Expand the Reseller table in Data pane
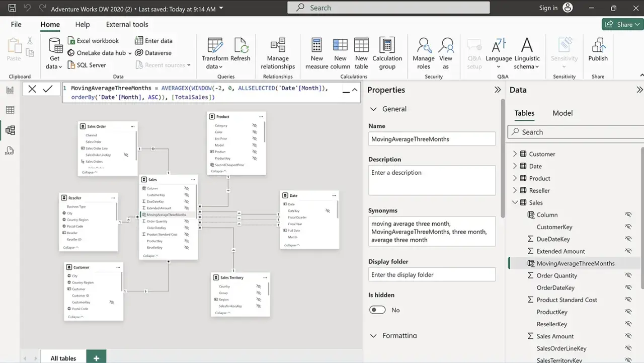This screenshot has width=644, height=363. (514, 190)
